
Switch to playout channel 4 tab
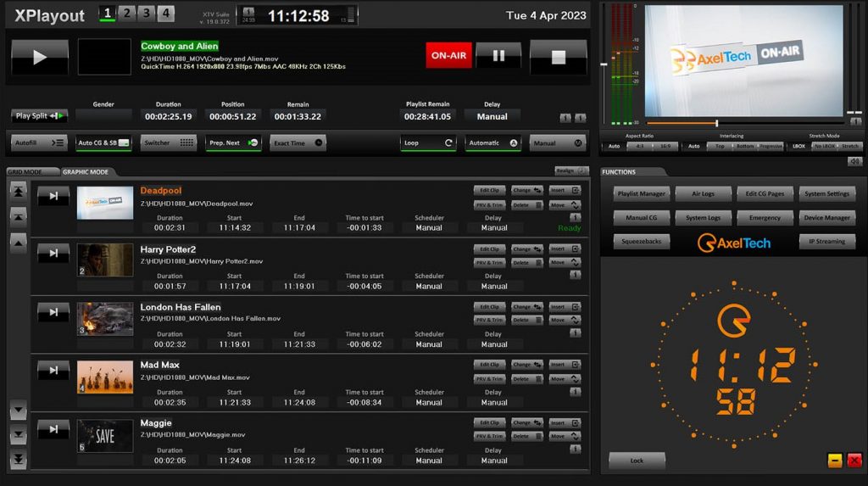click(x=165, y=14)
